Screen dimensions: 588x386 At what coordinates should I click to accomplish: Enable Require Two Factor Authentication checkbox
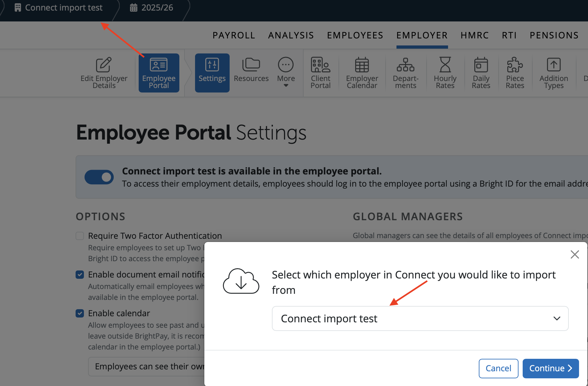coord(80,236)
